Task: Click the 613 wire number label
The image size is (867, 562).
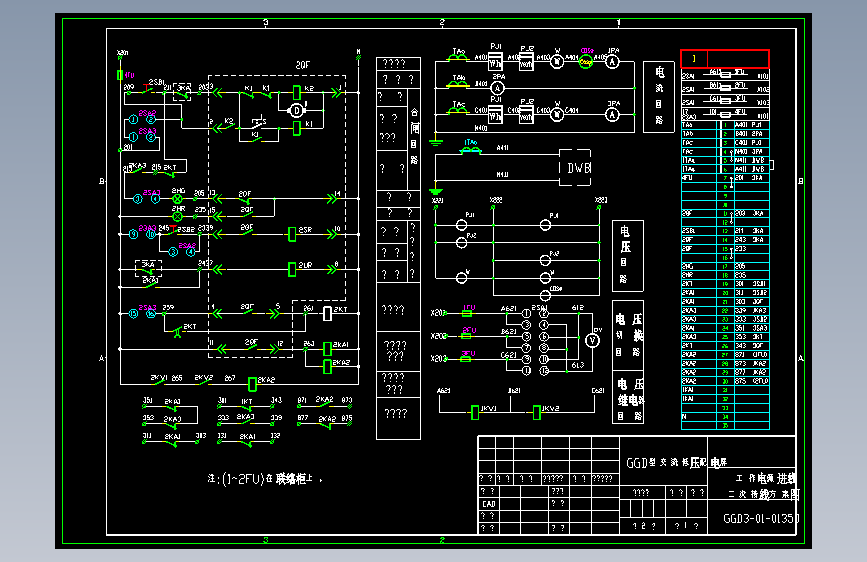Action: coord(577,365)
